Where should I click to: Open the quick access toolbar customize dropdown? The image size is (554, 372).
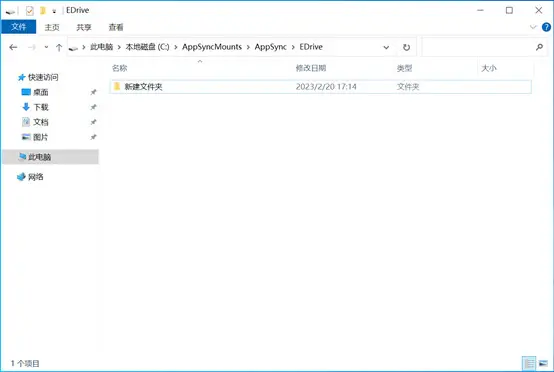coord(54,11)
